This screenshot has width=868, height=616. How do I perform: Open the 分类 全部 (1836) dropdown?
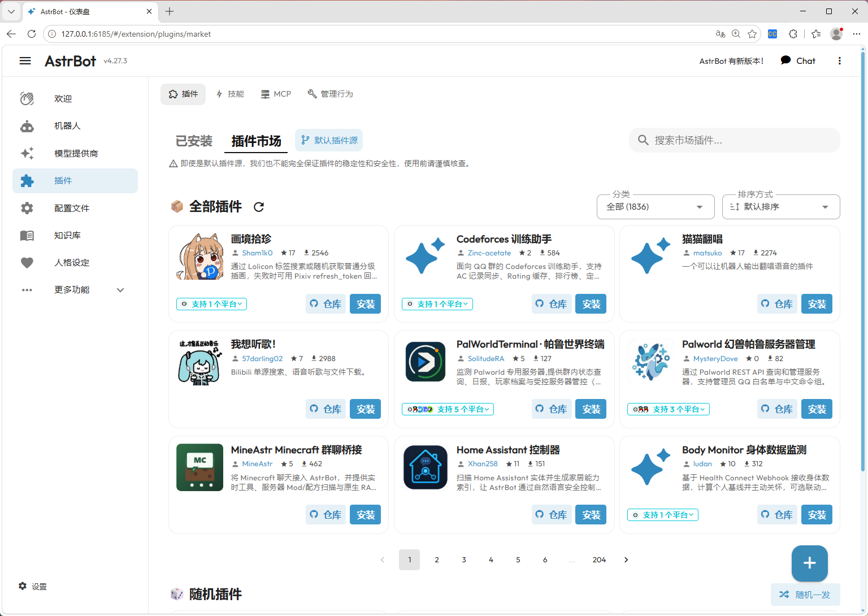pyautogui.click(x=656, y=207)
